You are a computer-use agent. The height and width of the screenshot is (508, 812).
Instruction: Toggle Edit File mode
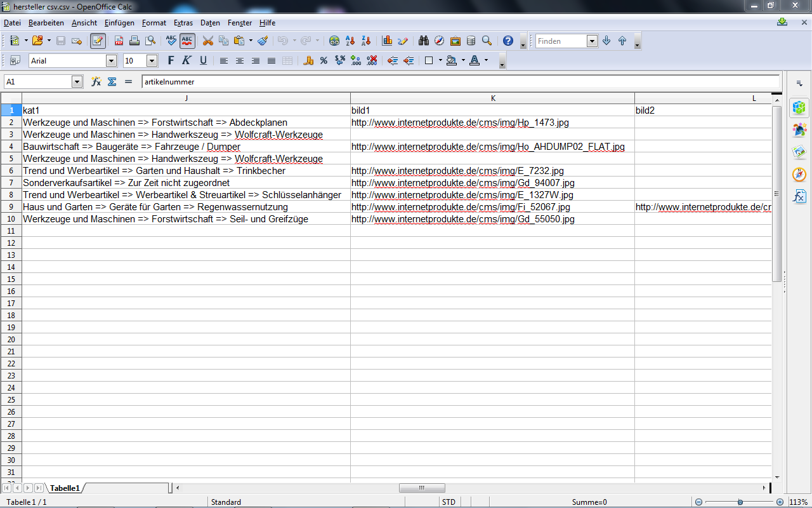click(x=98, y=41)
